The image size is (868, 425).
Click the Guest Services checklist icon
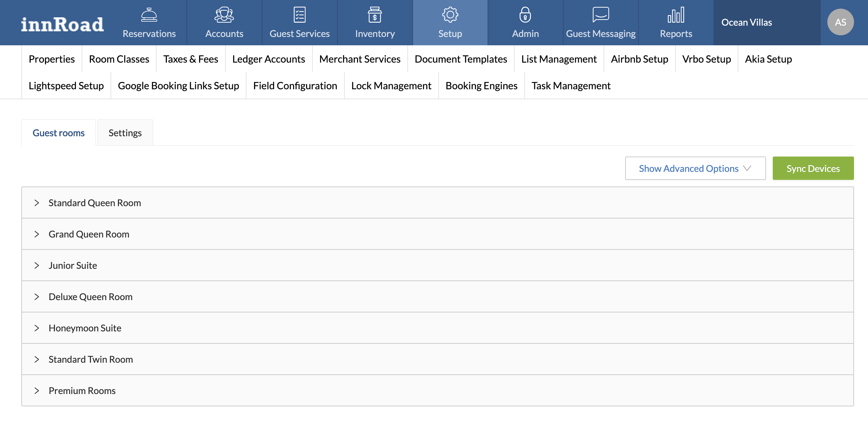point(299,15)
